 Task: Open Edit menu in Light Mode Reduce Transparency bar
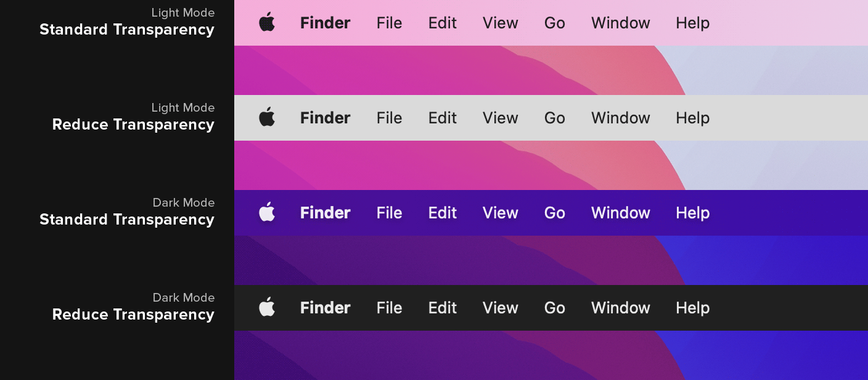(x=443, y=118)
